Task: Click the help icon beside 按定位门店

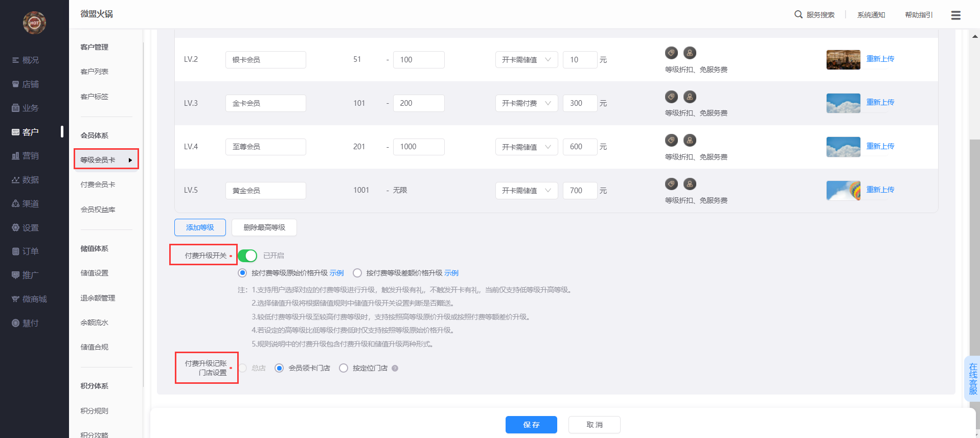Action: click(395, 368)
